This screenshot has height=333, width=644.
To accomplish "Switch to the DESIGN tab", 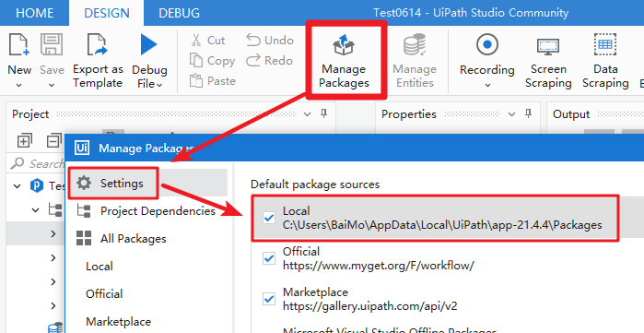I will tap(106, 13).
